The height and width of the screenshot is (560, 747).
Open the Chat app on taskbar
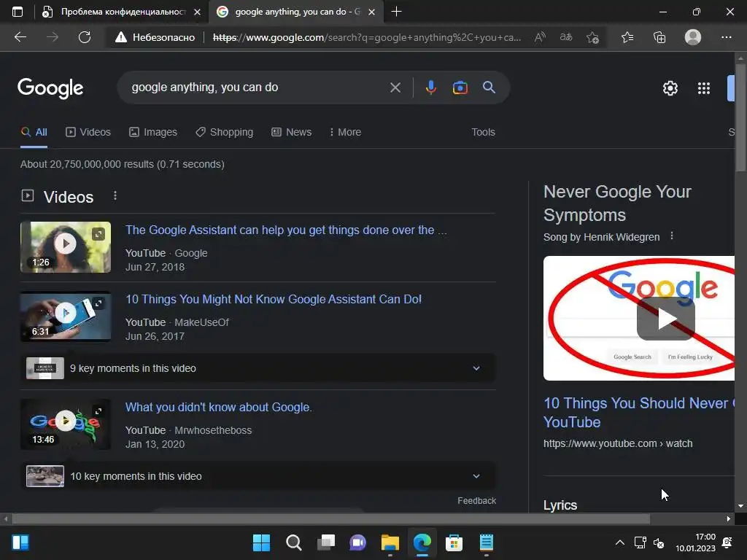pyautogui.click(x=357, y=542)
